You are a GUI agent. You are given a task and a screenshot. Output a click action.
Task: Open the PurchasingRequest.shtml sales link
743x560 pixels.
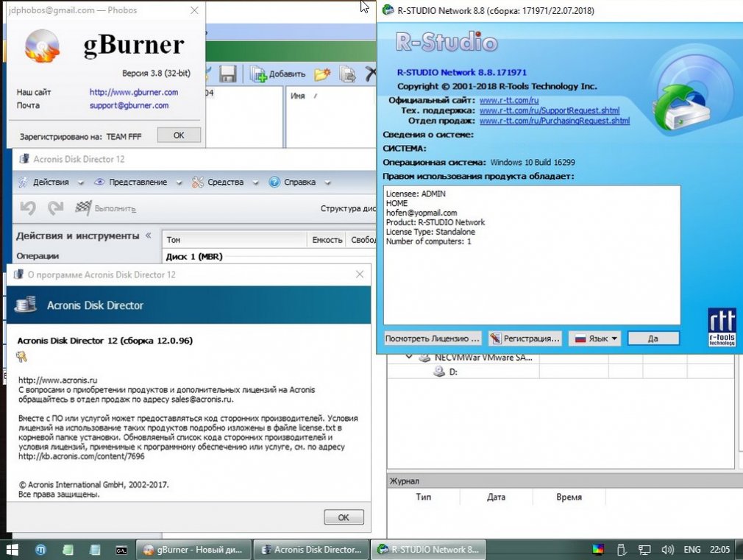pos(555,121)
